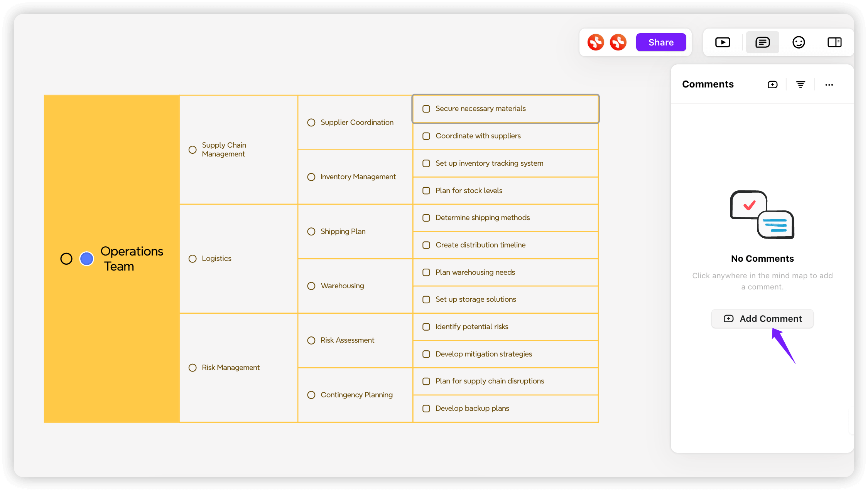Open the comment filter icon

(x=800, y=84)
